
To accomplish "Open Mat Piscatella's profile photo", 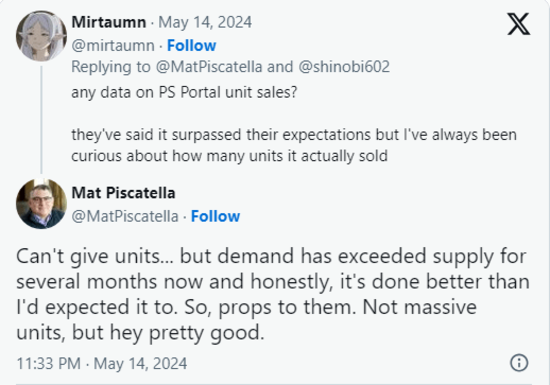I will point(41,204).
